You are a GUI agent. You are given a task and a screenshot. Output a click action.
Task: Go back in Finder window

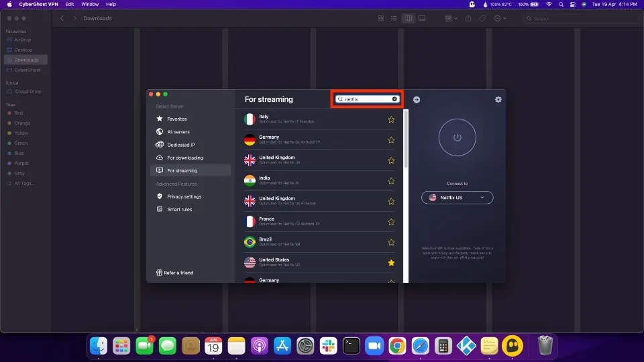click(x=62, y=18)
